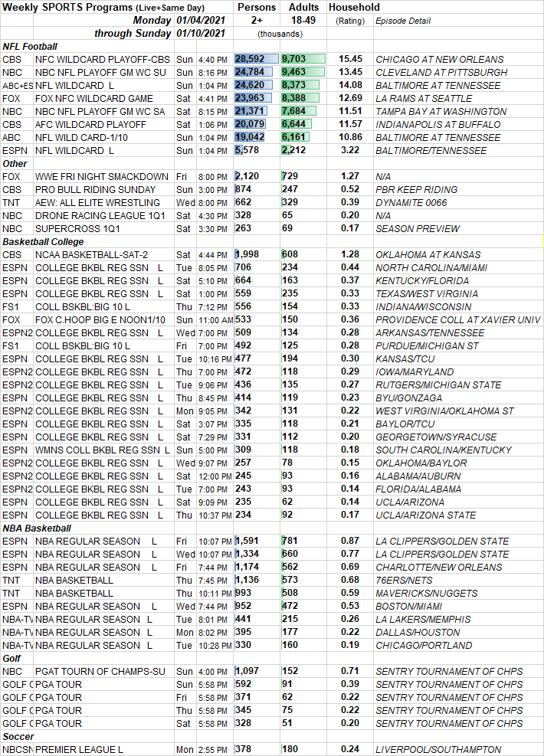Screen dimensions: 544x756
Task: Select the 28,592 viewers cell
Action: coord(256,59)
